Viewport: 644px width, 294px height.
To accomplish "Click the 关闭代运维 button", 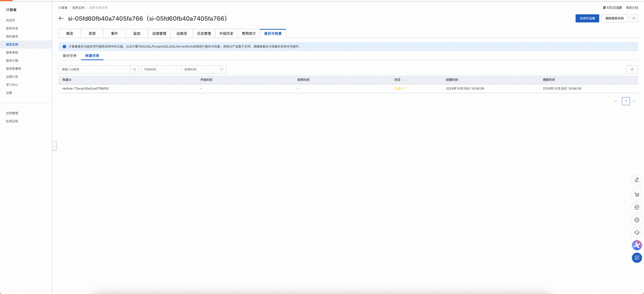I will point(587,18).
